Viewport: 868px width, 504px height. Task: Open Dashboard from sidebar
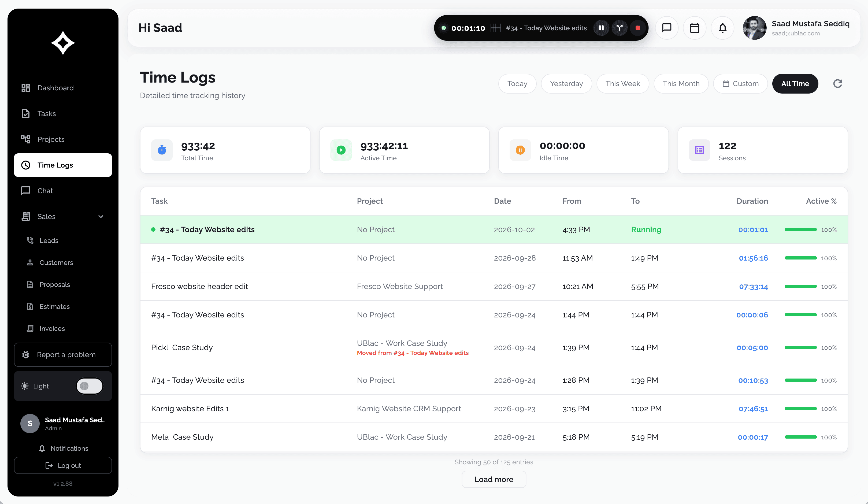pos(63,88)
